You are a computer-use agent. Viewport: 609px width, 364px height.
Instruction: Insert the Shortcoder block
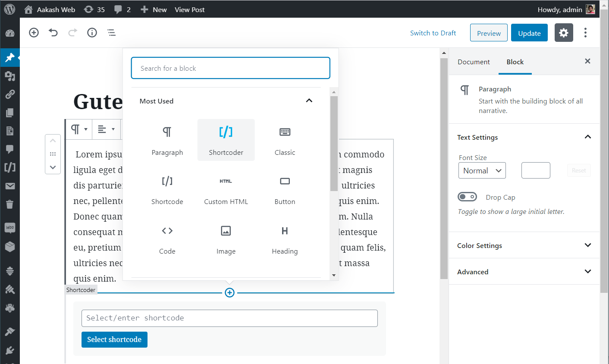pos(226,140)
